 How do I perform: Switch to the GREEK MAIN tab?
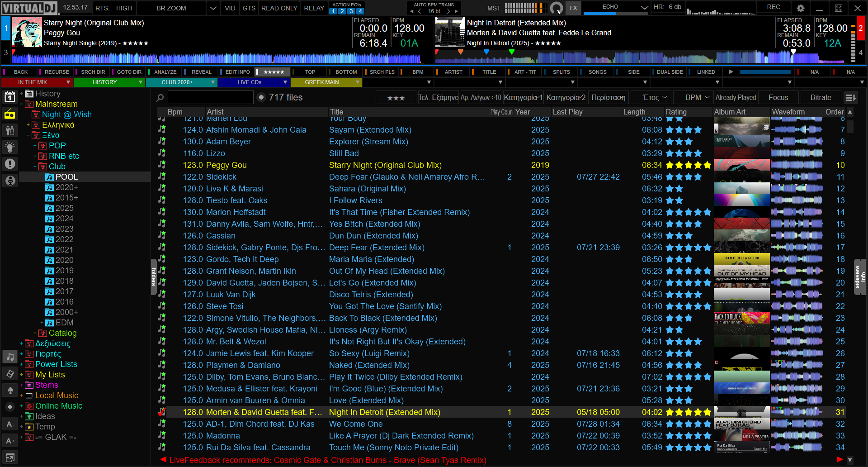[x=325, y=82]
